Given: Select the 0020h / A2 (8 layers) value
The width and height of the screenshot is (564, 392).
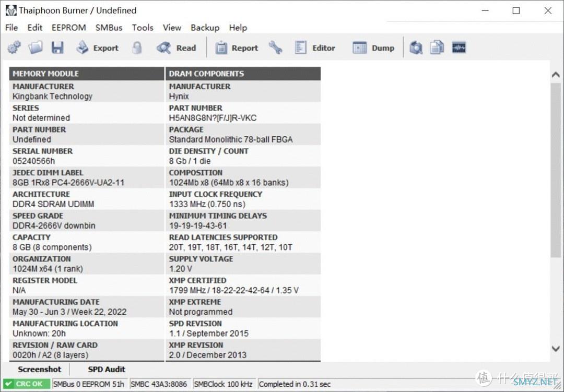Looking at the screenshot, I should (50, 355).
